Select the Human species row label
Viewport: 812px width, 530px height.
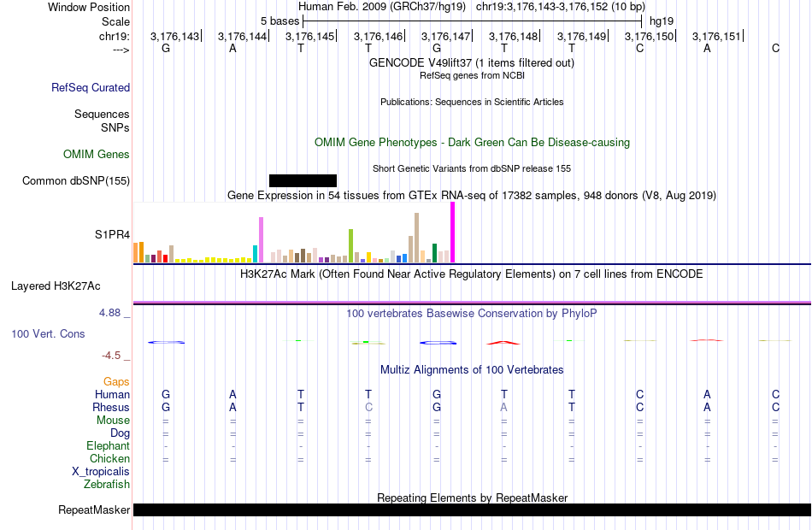click(112, 395)
